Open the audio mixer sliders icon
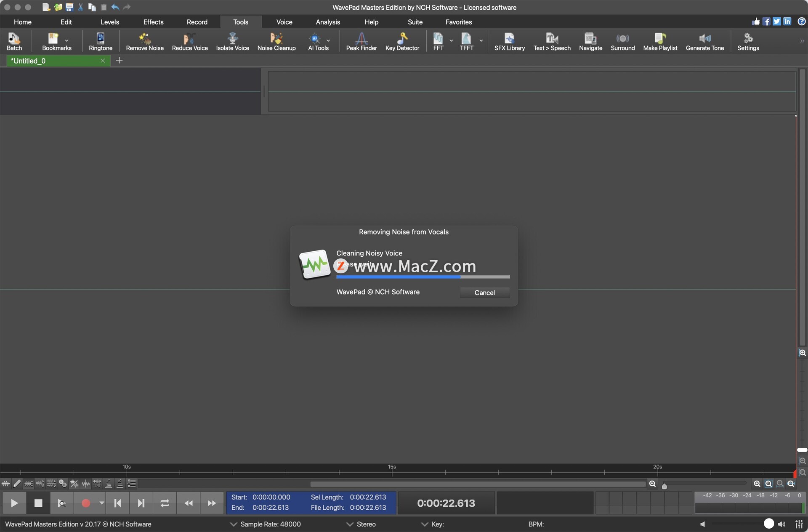Screen dimensions: 808x532 (799, 524)
